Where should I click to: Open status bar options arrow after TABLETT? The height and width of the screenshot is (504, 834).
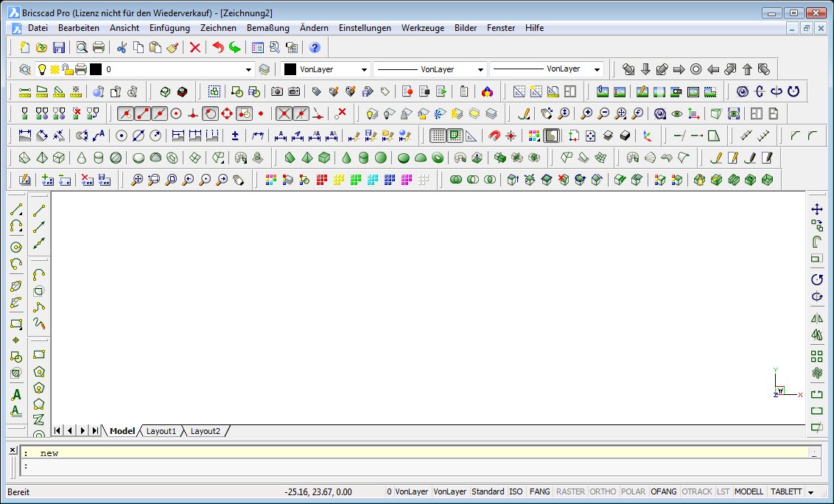[x=810, y=492]
